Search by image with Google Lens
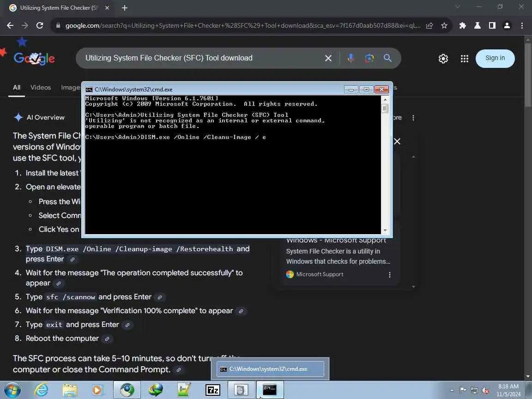Screen dimensions: 532x399 [369, 58]
